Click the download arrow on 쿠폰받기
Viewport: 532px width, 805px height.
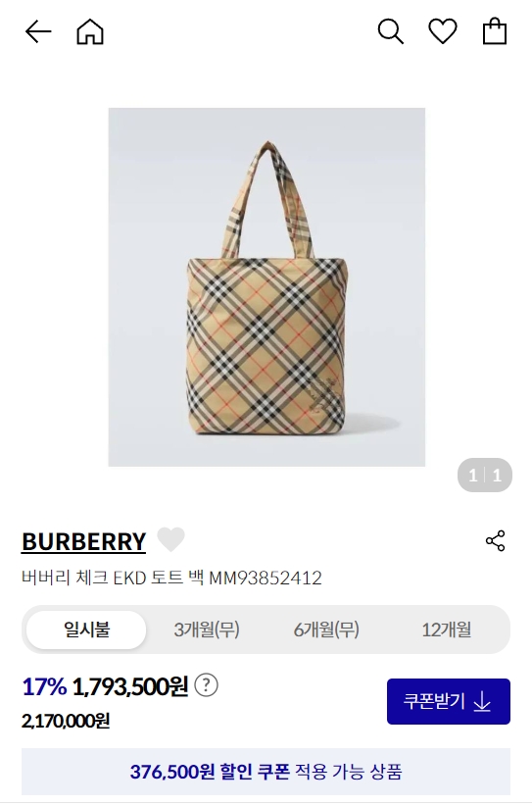click(x=482, y=701)
